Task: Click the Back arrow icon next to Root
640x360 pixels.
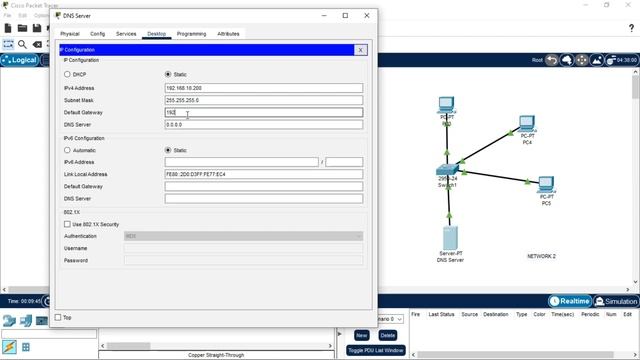Action: click(x=552, y=60)
